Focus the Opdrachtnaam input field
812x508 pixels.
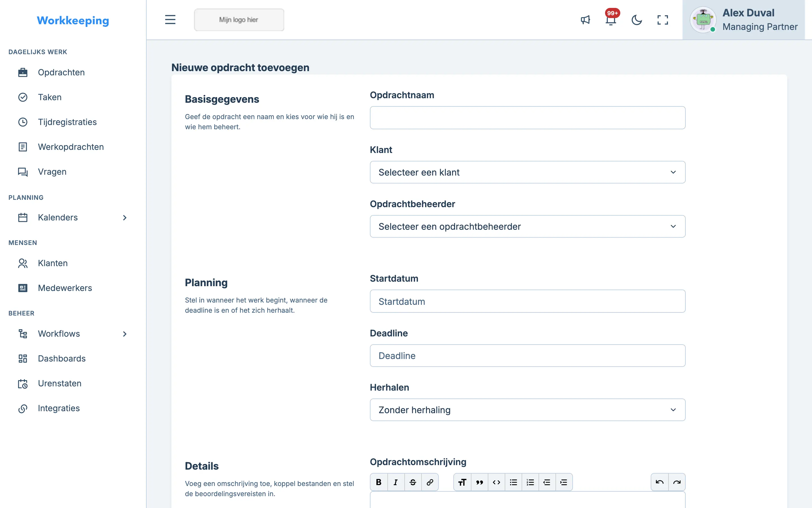[528, 118]
